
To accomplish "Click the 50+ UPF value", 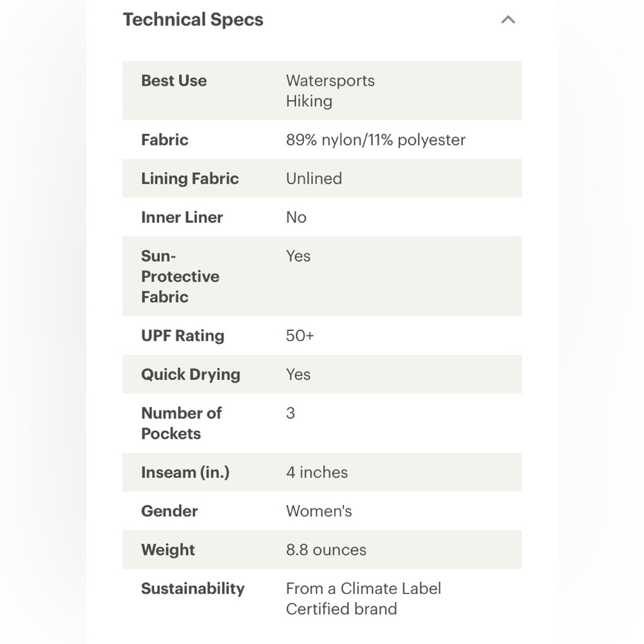I will point(300,336).
